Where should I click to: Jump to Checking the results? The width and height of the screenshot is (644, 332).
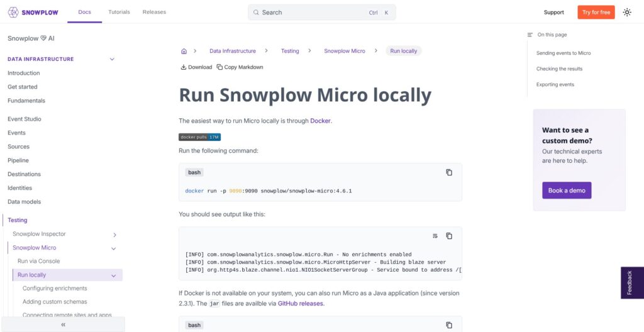click(x=559, y=69)
